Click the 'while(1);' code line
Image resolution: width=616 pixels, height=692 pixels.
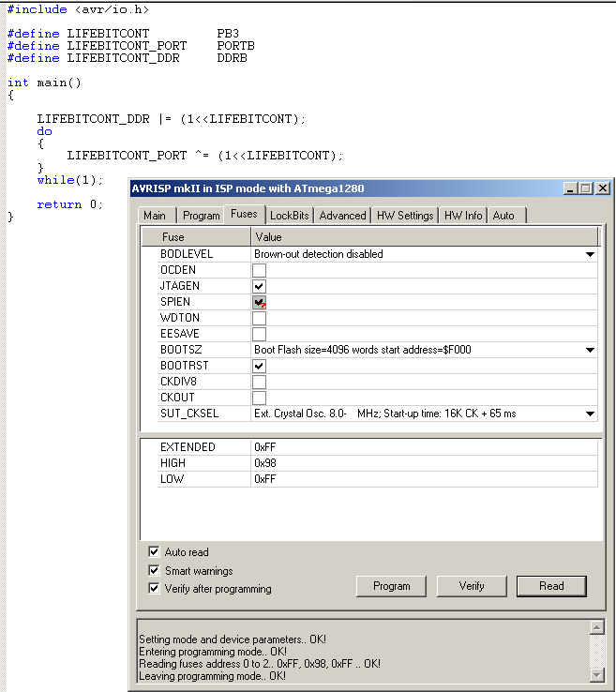pyautogui.click(x=70, y=180)
